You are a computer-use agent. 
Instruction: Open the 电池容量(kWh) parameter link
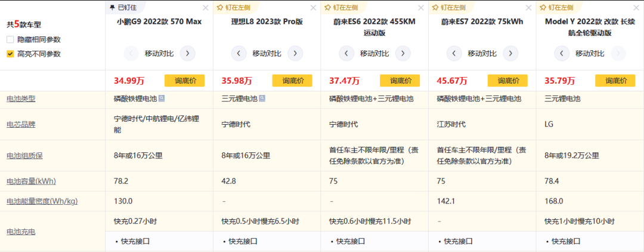pyautogui.click(x=31, y=181)
